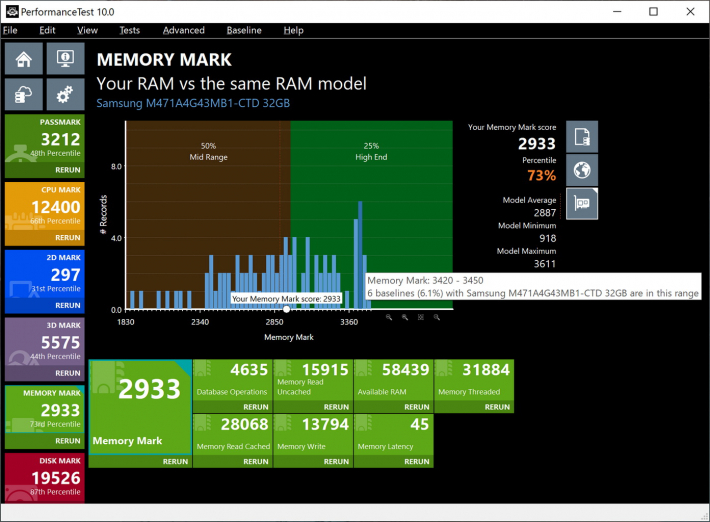710x522 pixels.
Task: Click the your-score marker on chart axis
Action: tap(287, 309)
